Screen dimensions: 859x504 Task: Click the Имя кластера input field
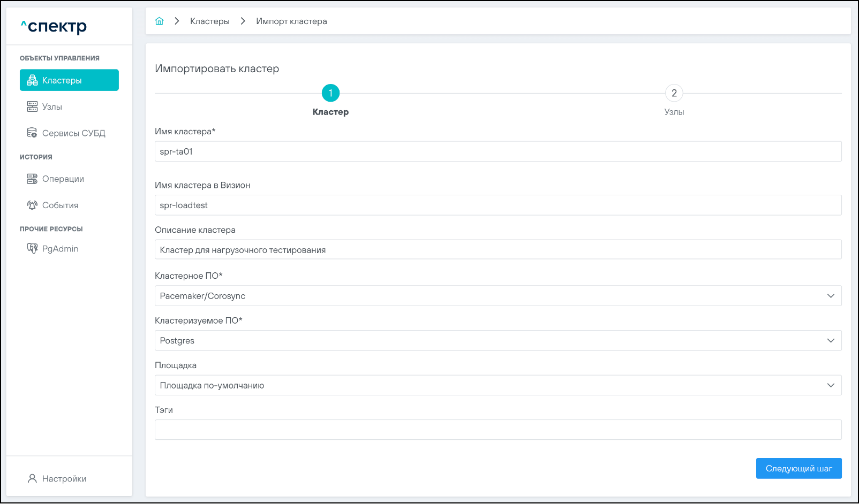click(498, 151)
